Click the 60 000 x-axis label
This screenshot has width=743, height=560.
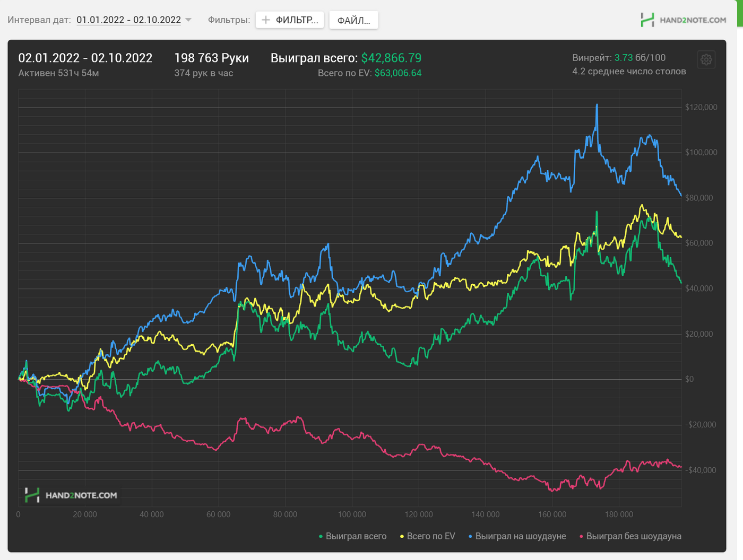tap(218, 514)
